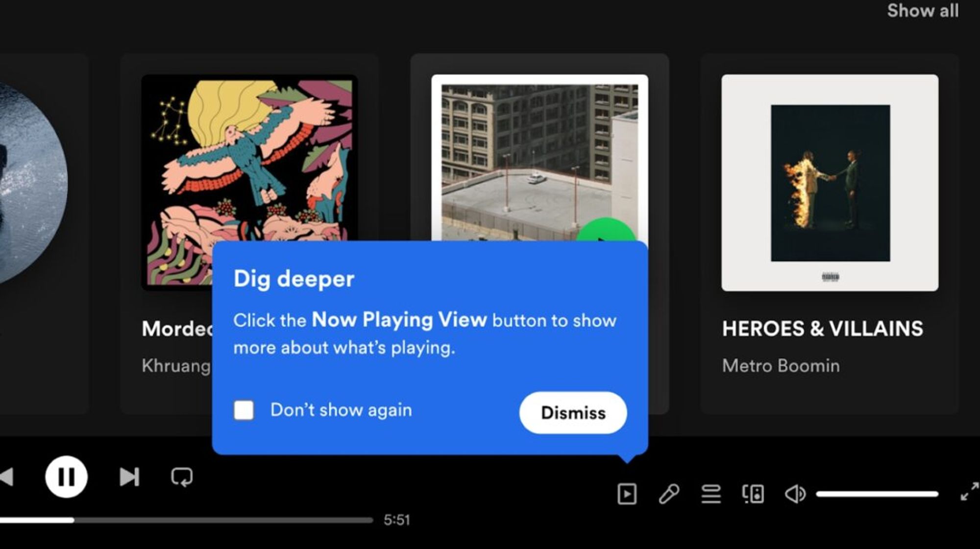This screenshot has height=549, width=980.
Task: Dismiss the Dig deeper tooltip
Action: [x=573, y=412]
